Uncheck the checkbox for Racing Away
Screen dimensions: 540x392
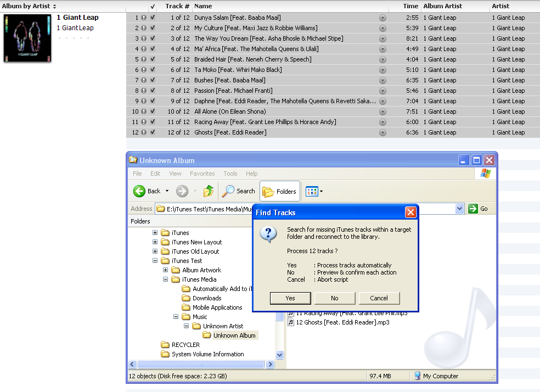153,121
